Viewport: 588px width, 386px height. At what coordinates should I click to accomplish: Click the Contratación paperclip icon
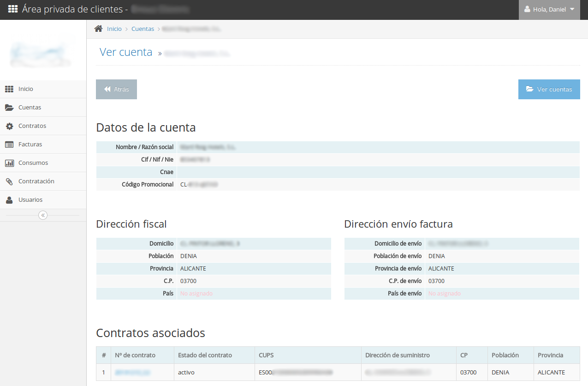pyautogui.click(x=10, y=181)
